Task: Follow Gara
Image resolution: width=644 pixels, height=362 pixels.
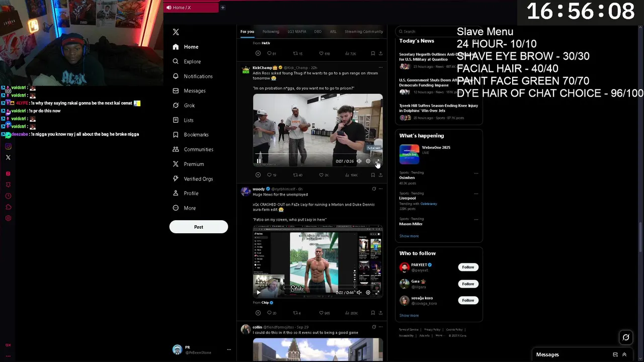Action: [468, 284]
